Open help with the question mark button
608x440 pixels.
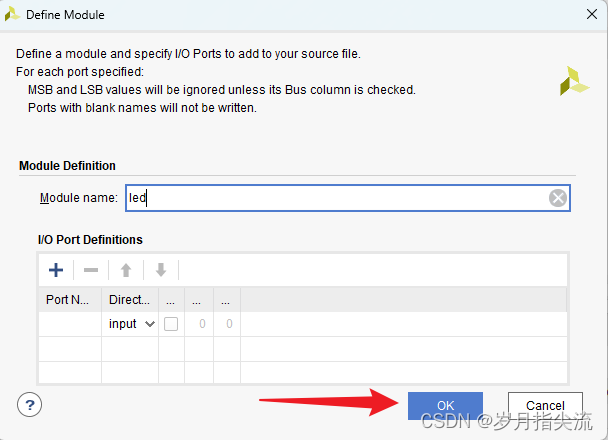pos(30,405)
